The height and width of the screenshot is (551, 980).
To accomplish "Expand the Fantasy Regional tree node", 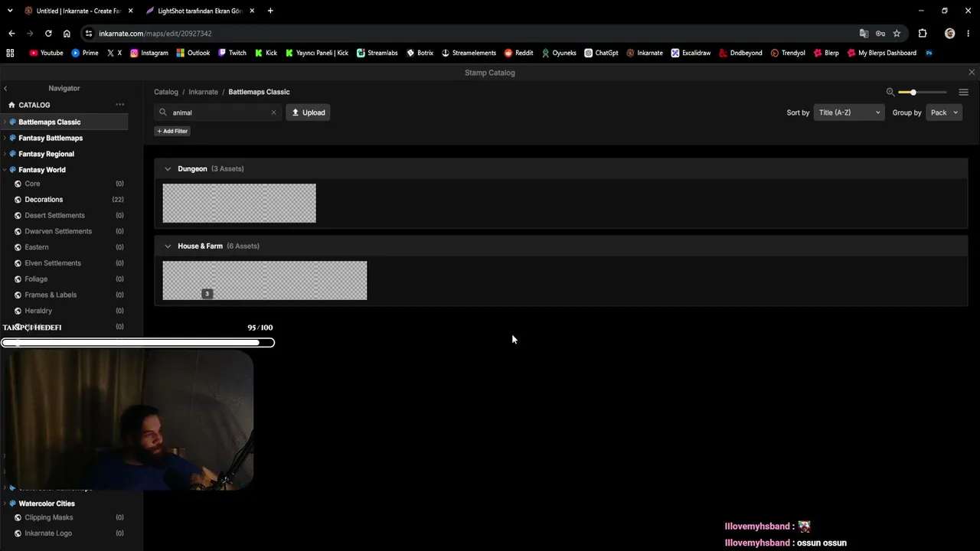I will tap(5, 154).
